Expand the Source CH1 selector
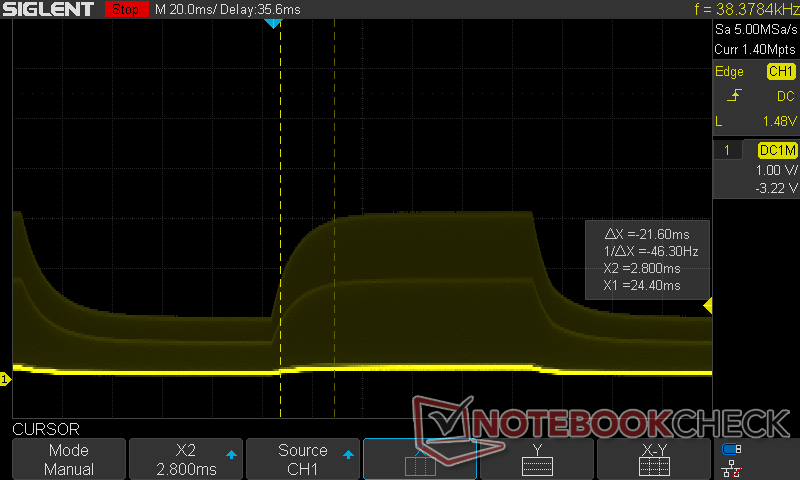Viewport: 800px width, 480px height. pos(303,459)
